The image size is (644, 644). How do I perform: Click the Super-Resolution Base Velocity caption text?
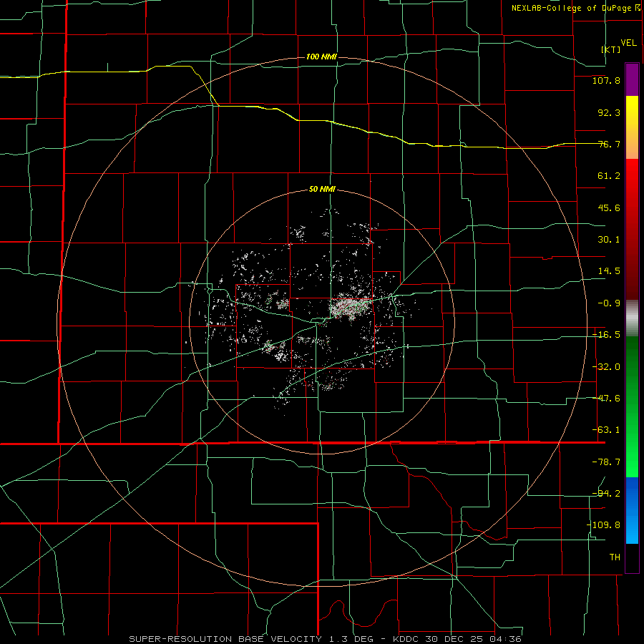(x=326, y=639)
